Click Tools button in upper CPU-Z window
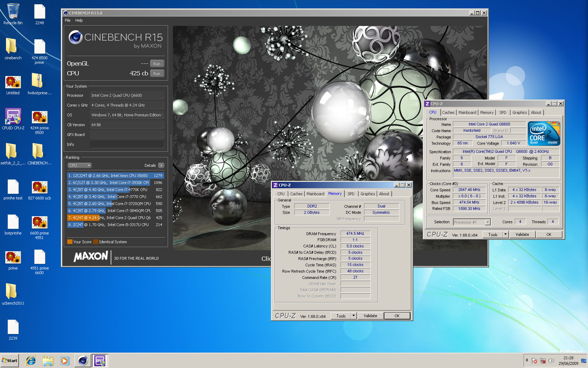588x368 pixels. [x=493, y=235]
